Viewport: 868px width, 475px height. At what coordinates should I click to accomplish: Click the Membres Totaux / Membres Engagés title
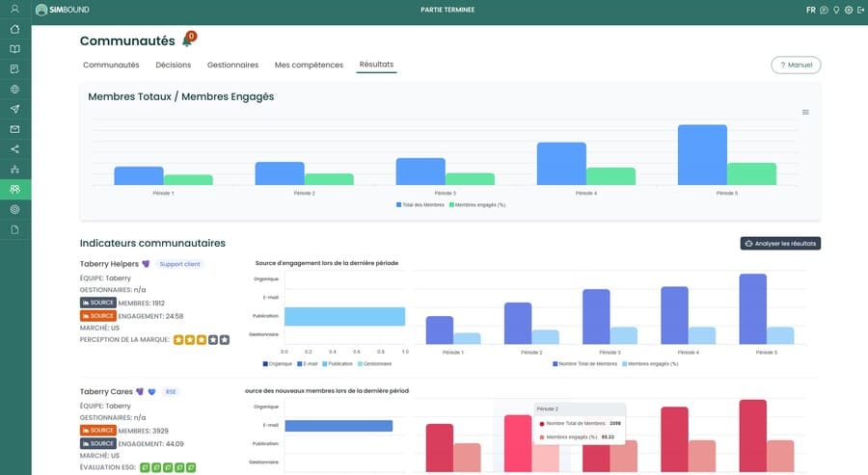pyautogui.click(x=181, y=96)
